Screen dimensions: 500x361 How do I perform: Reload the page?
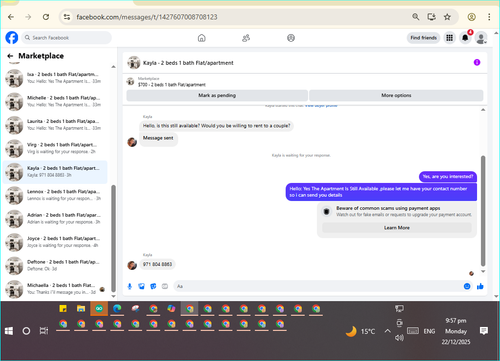pos(46,17)
